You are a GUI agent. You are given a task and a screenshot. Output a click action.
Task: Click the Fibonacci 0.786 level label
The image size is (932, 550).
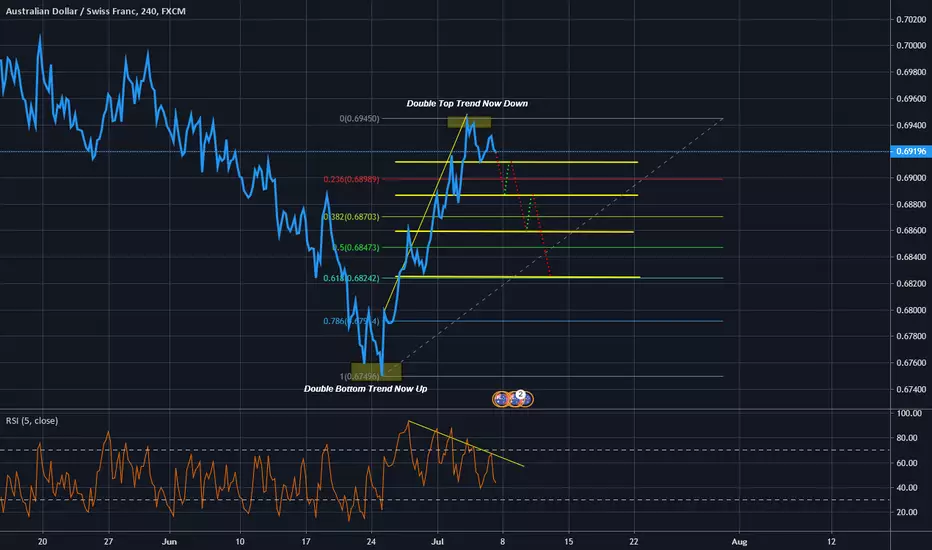tap(351, 321)
